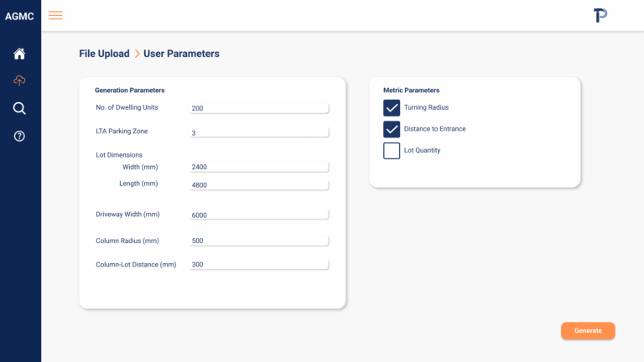The width and height of the screenshot is (644, 362).
Task: Uncheck the Turning Radius checkbox
Action: coord(392,107)
